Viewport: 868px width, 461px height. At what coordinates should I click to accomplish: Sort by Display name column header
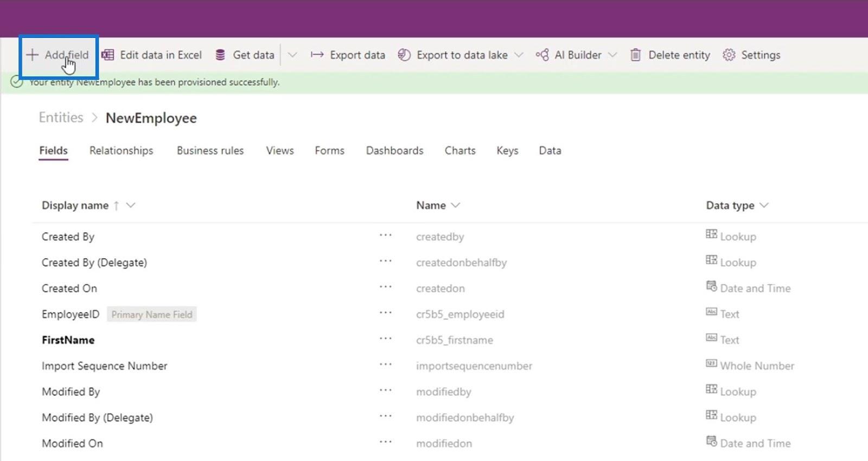point(75,206)
